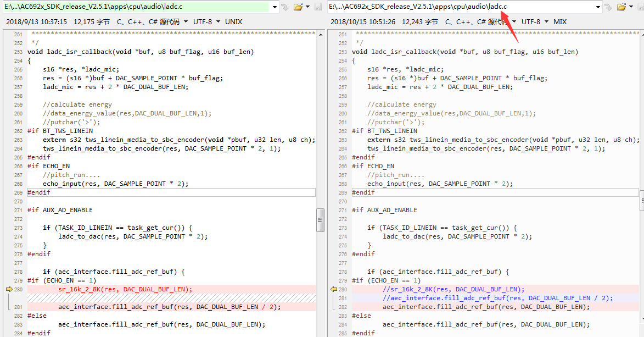Viewport: 644px width, 337px height.
Task: Open the right file browse folder icon
Action: pos(621,7)
